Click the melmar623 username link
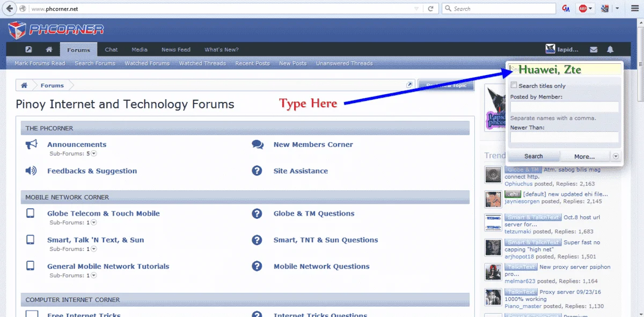Screen dimensions: 644x317 (x=520, y=281)
